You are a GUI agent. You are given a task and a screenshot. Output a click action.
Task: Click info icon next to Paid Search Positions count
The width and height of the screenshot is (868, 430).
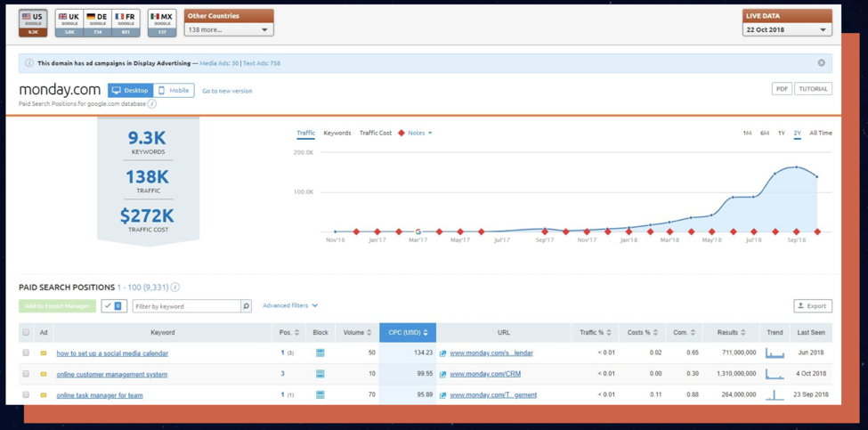coord(174,288)
